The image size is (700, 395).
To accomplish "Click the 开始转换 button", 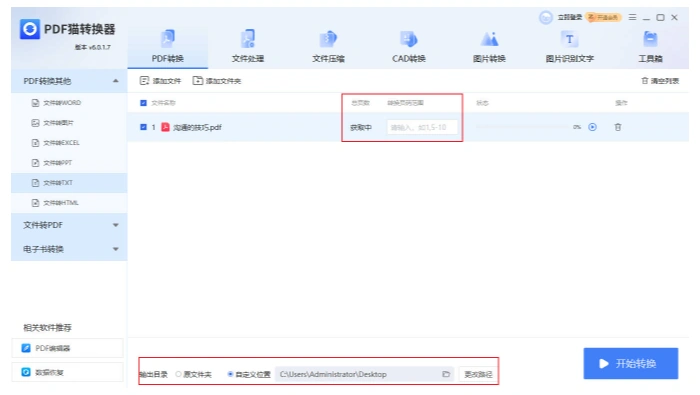I will point(631,363).
